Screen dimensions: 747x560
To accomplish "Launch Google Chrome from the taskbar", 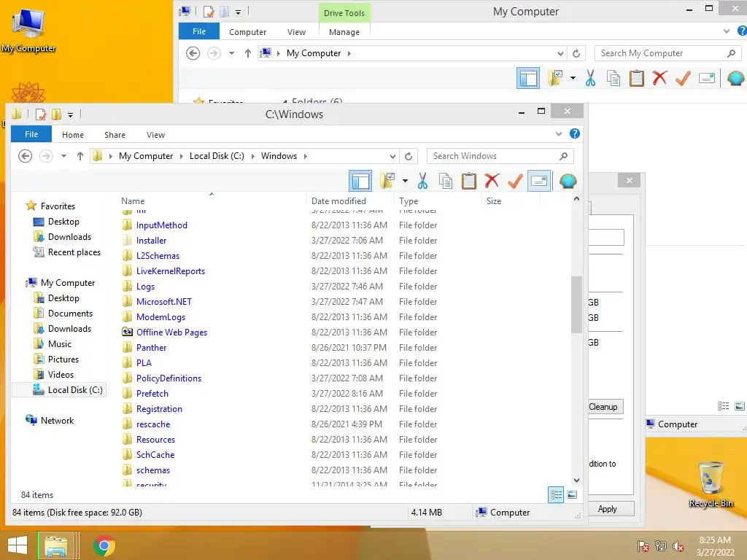I will (x=104, y=545).
